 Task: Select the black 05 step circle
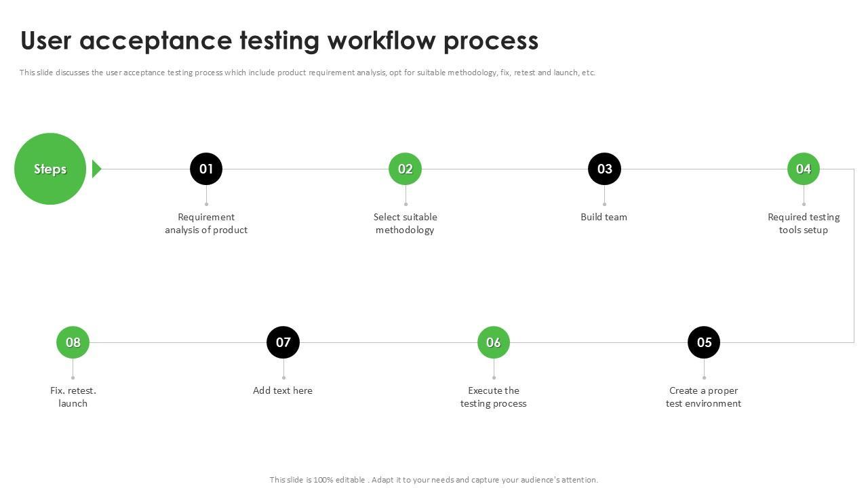704,342
